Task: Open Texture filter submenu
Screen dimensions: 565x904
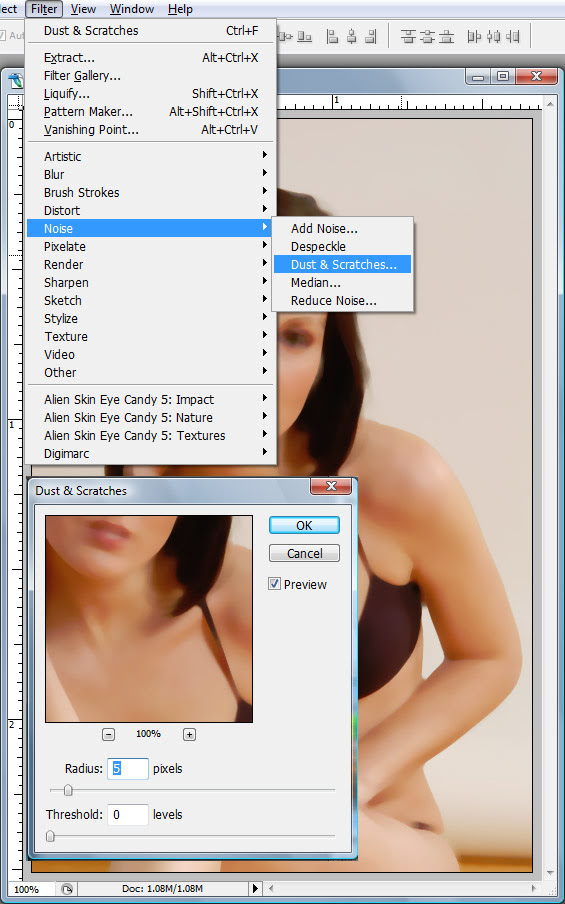Action: tap(152, 336)
